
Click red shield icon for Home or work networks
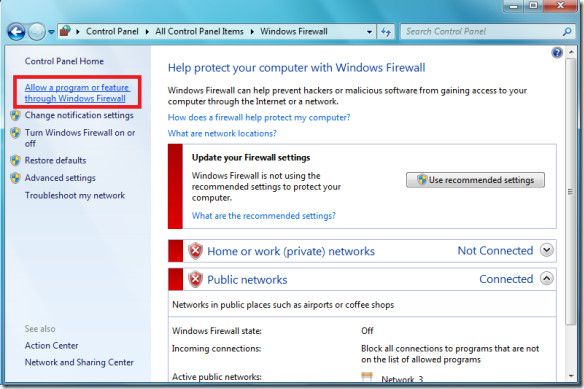195,251
